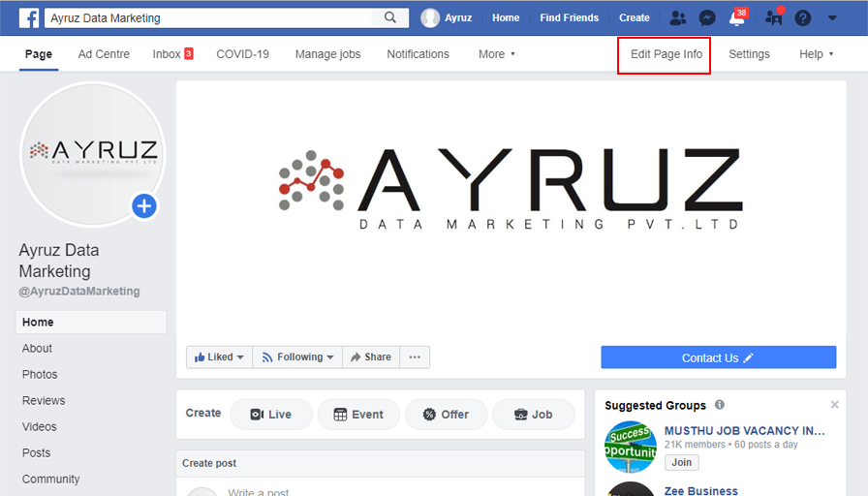The height and width of the screenshot is (496, 868).
Task: Click the search magnifier icon
Action: click(x=390, y=17)
